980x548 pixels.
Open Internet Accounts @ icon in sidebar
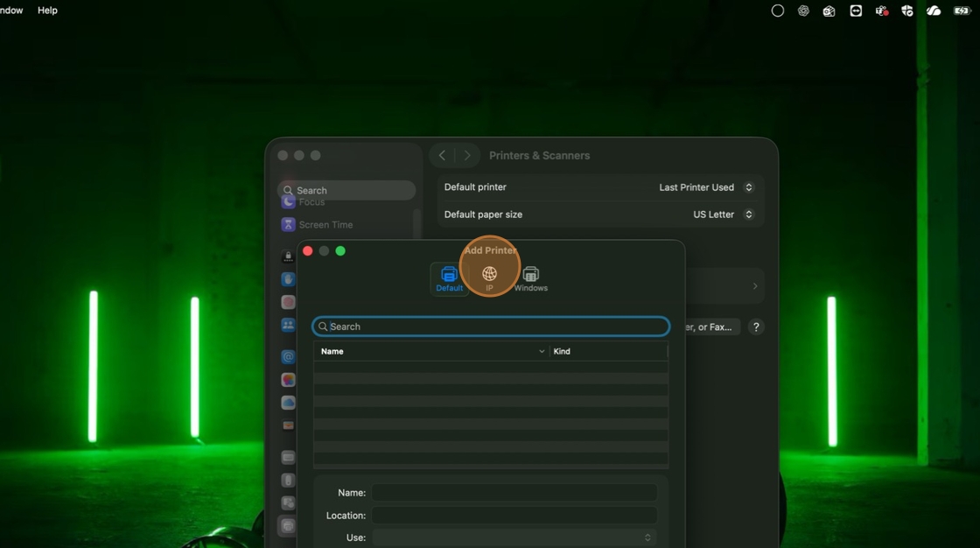(x=288, y=356)
